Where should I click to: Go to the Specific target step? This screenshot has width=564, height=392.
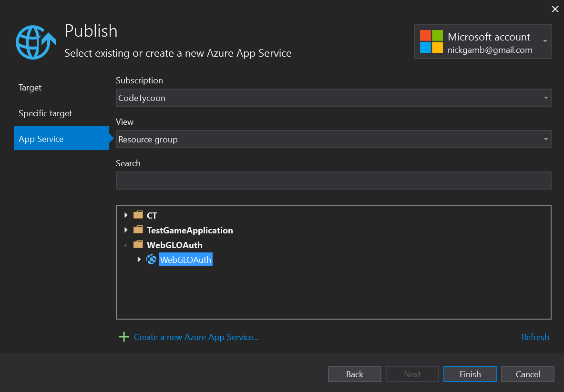[x=45, y=113]
